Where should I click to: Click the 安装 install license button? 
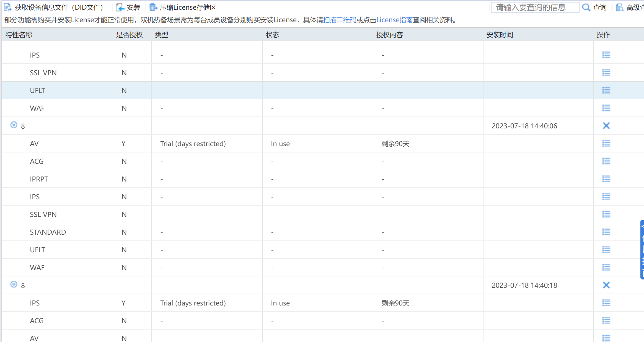pyautogui.click(x=128, y=7)
